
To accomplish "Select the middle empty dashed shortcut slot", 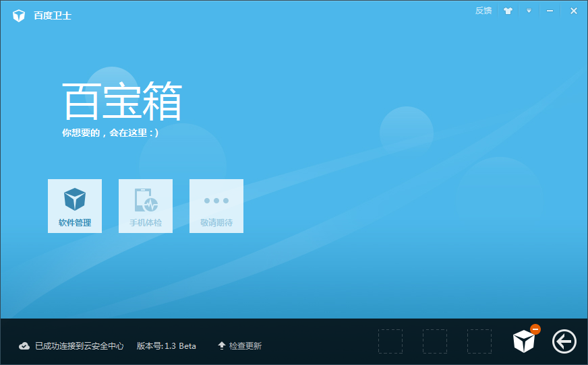I will (x=435, y=341).
